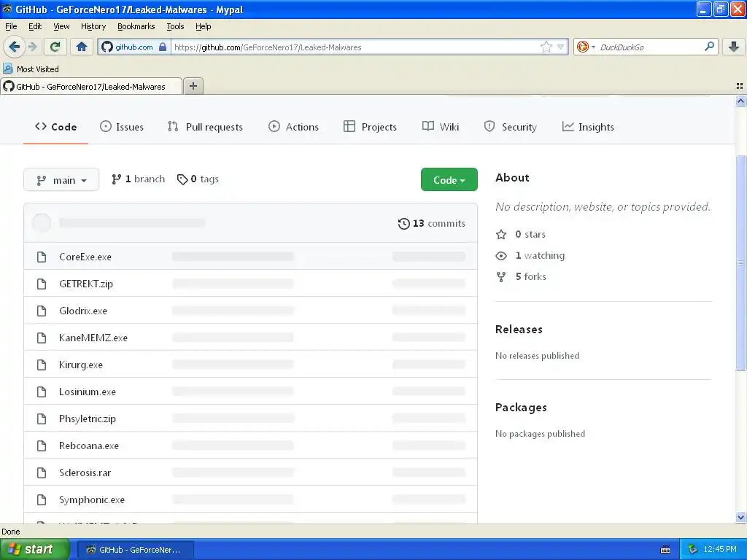Click the page scrollbar down arrow
The image size is (747, 560).
coord(740,518)
